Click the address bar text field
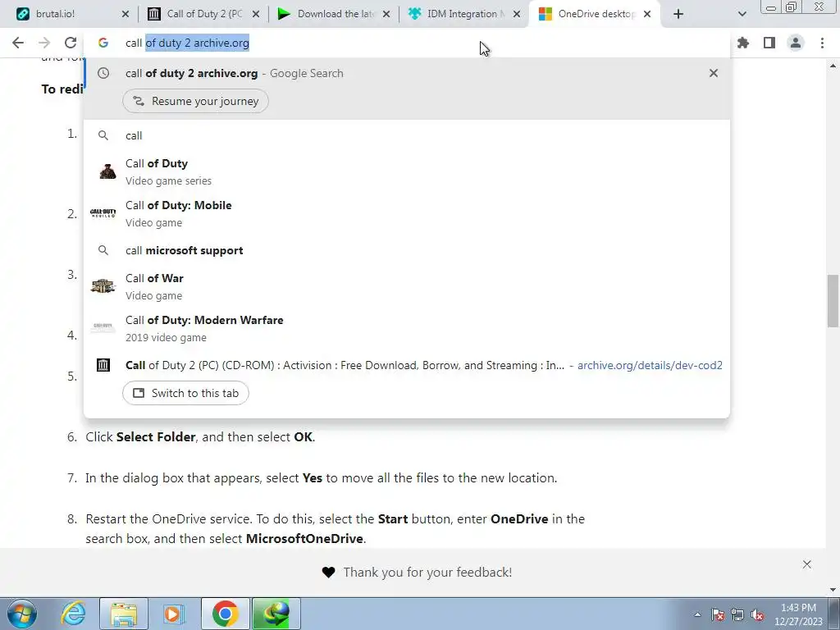 click(407, 43)
